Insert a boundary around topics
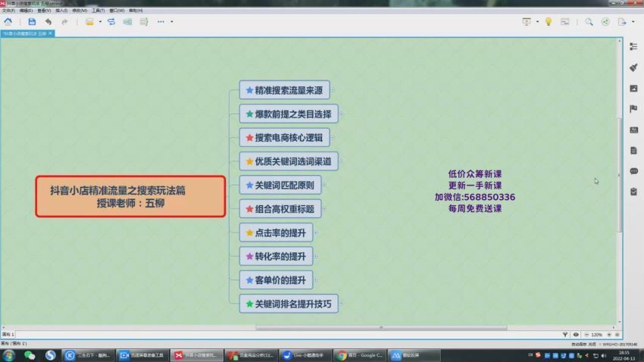The height and width of the screenshot is (362, 644). point(128,22)
